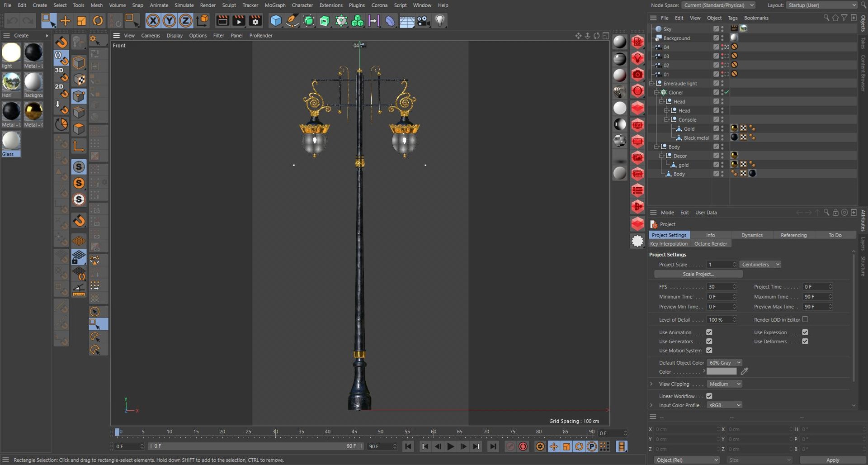Select the Rotate tool in top toolbar
The image size is (868, 465).
(x=98, y=21)
